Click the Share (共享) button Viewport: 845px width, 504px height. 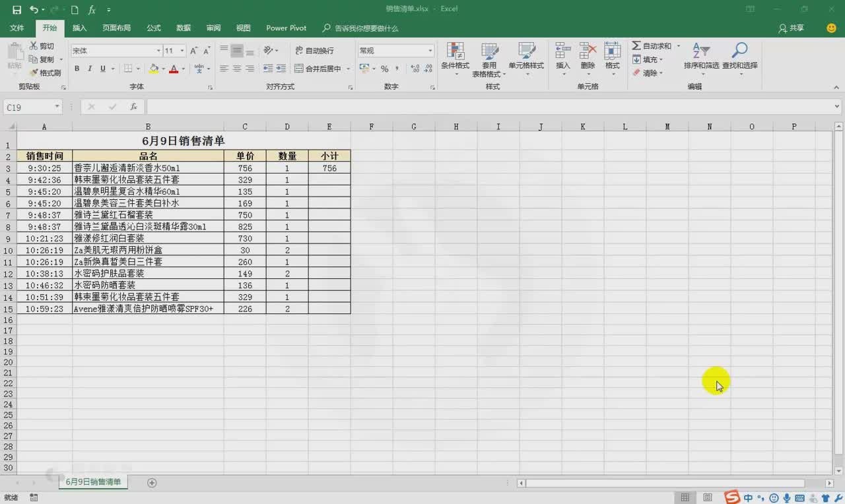792,28
